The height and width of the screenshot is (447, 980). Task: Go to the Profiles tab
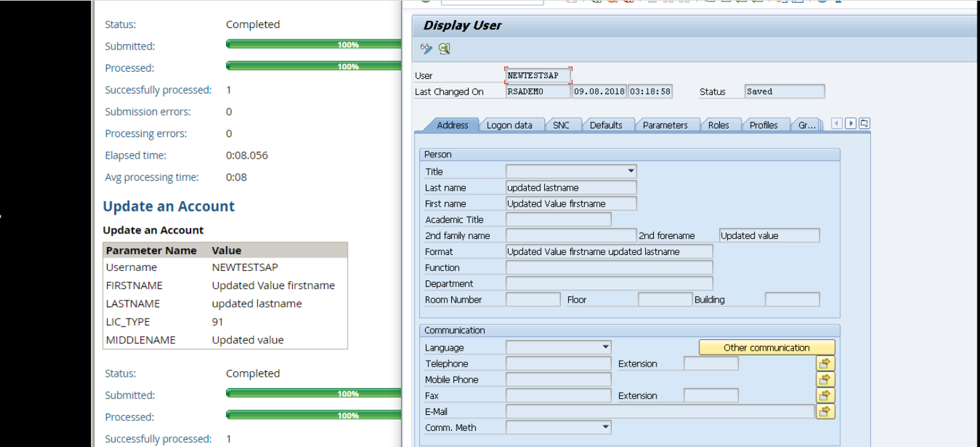pos(763,125)
